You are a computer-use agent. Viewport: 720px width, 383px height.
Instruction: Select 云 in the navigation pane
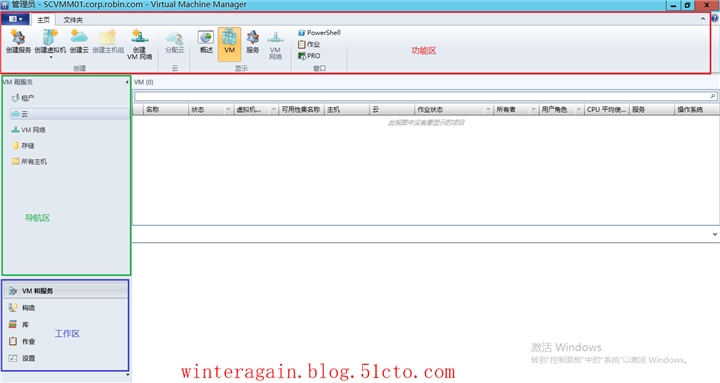(x=69, y=113)
